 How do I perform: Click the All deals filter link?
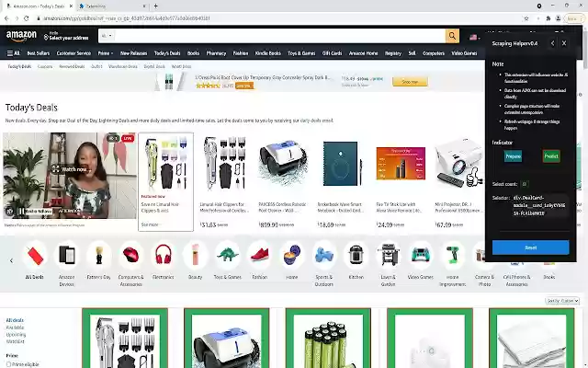pyautogui.click(x=15, y=320)
